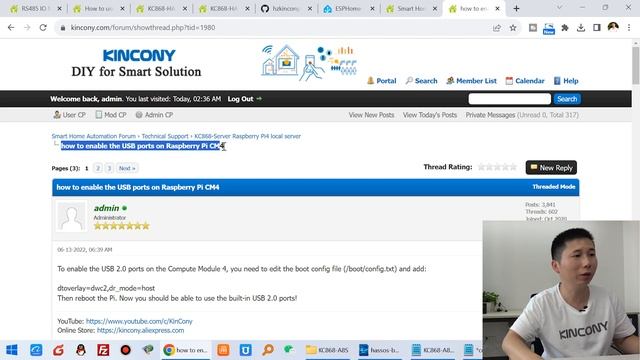This screenshot has width=640, height=360.
Task: Open the Portal link
Action: coord(382,81)
